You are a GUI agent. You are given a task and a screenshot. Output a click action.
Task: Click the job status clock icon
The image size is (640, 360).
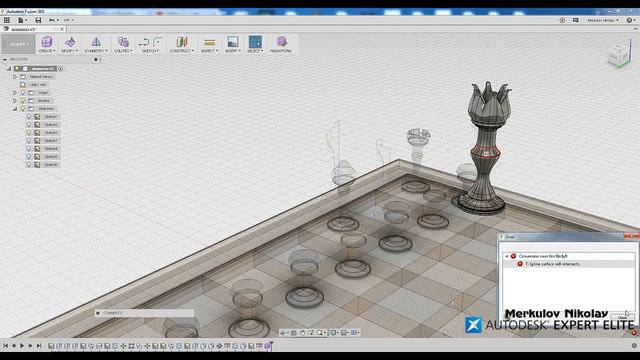coord(562,20)
